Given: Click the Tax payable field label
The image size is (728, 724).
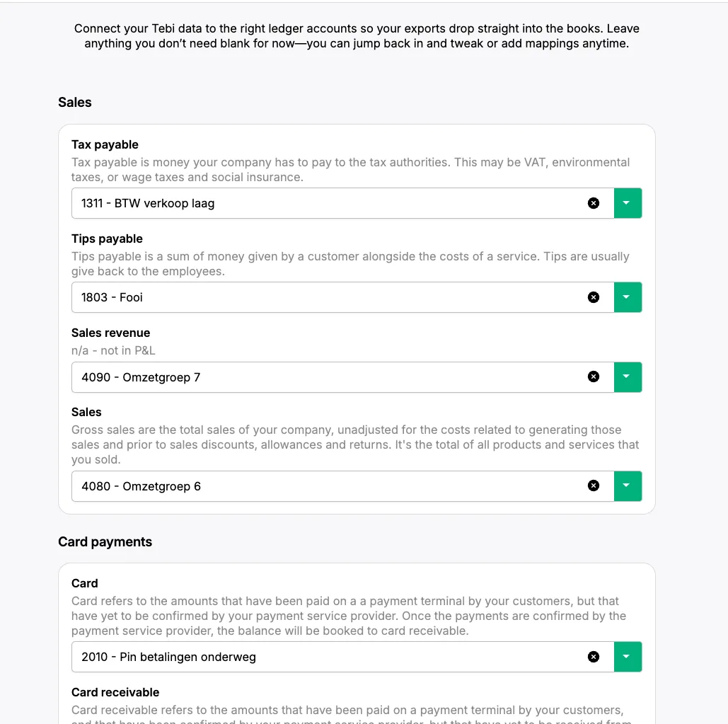Looking at the screenshot, I should point(105,145).
